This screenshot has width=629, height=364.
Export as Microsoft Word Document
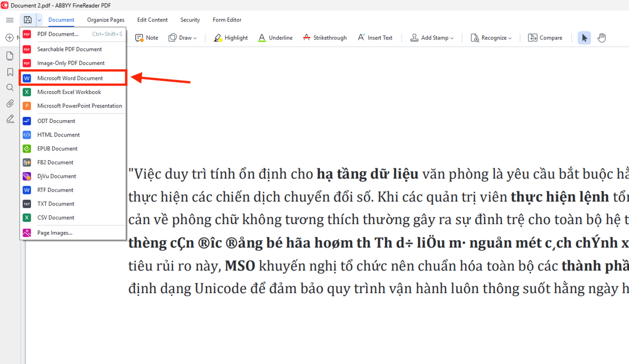[70, 77]
